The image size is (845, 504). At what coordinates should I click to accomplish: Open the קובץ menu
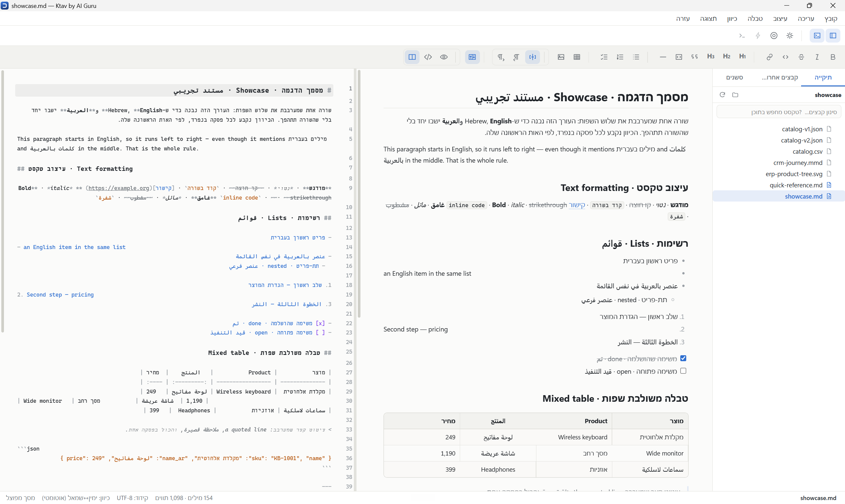[831, 19]
